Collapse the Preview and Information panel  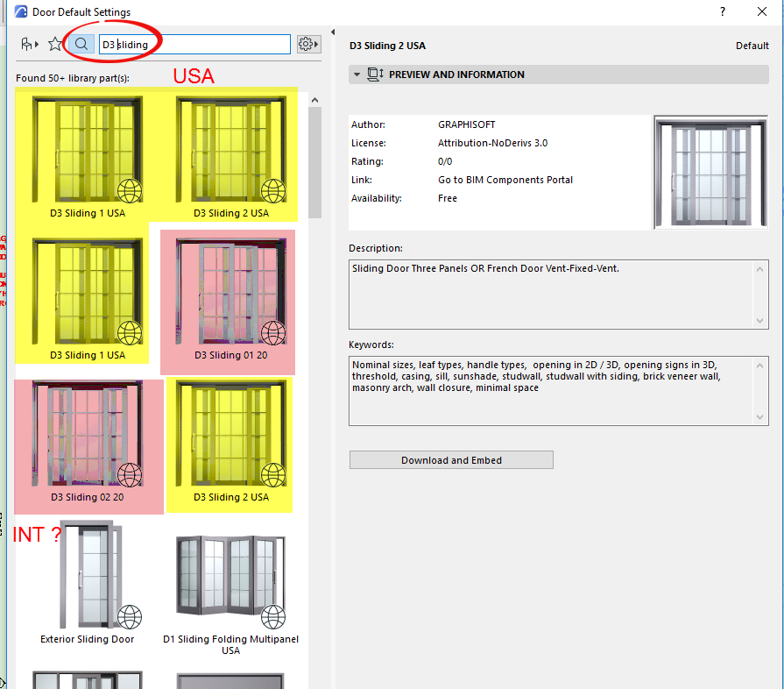click(357, 75)
